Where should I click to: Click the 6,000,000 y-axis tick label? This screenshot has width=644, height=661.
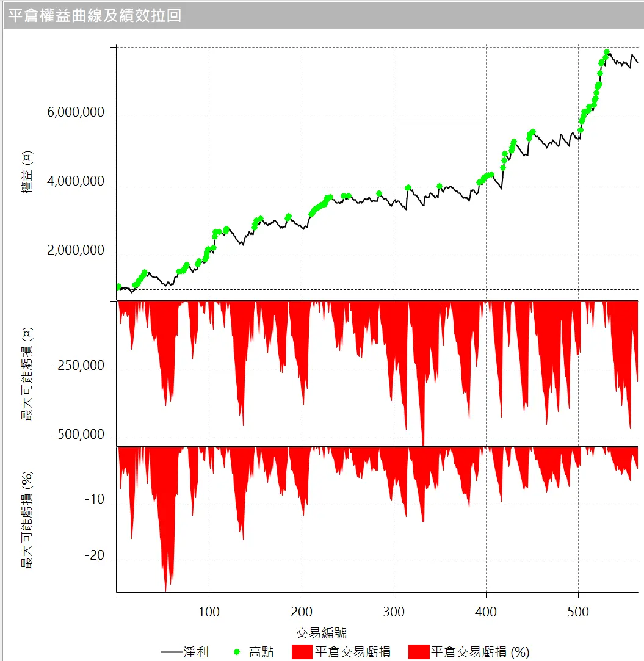click(76, 117)
